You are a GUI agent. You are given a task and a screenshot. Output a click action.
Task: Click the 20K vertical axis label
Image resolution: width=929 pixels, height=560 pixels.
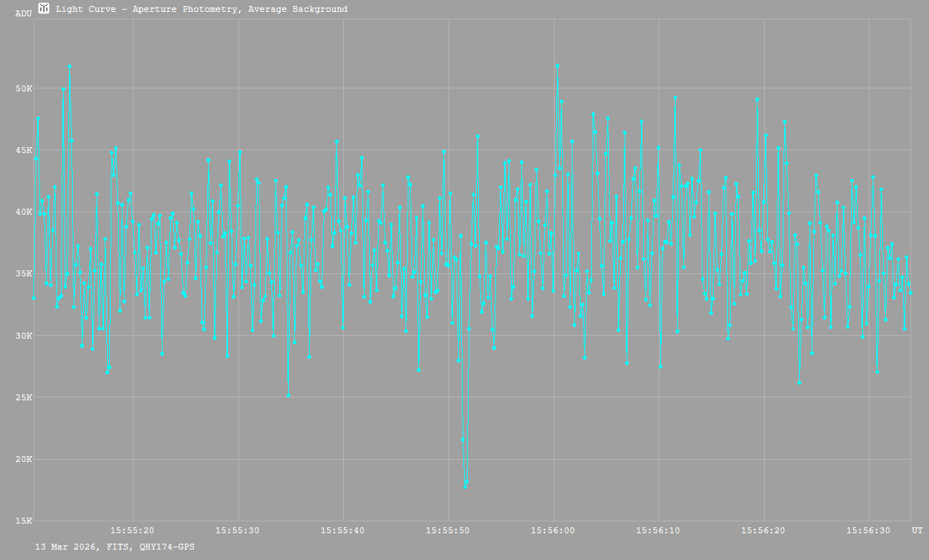(24, 459)
